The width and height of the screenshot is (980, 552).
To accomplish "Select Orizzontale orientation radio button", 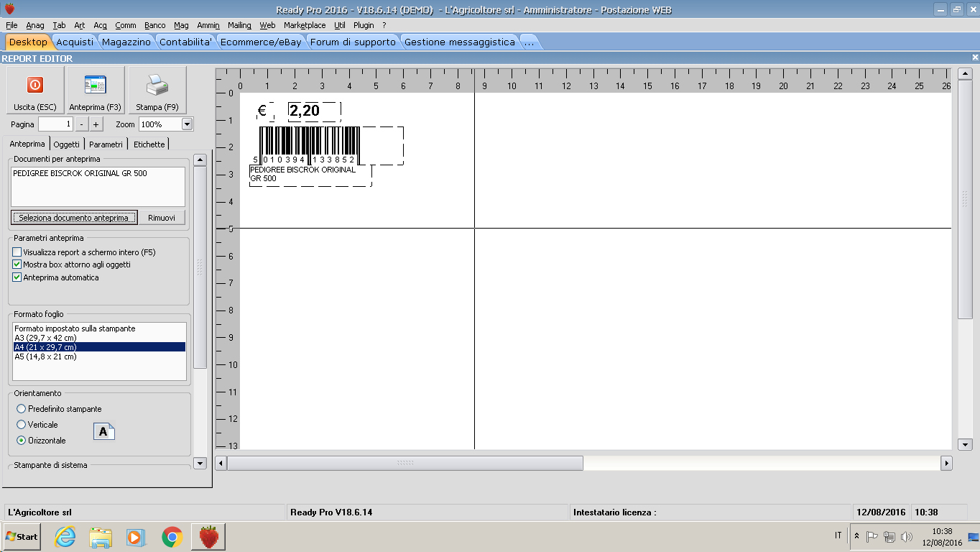I will (22, 441).
